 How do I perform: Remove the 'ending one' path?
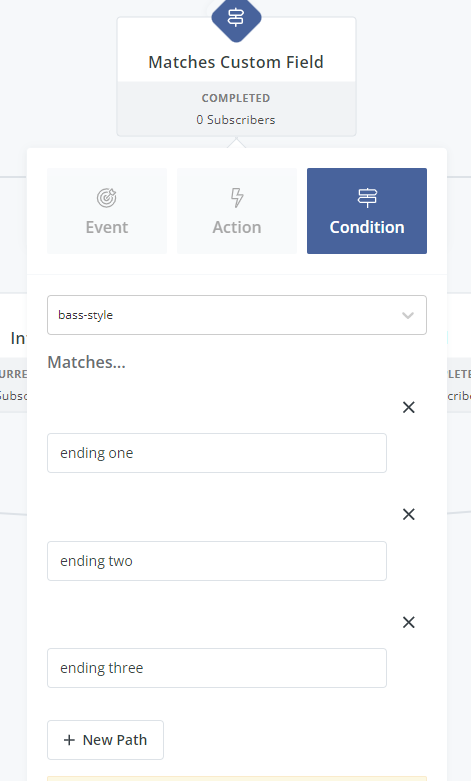click(x=409, y=407)
